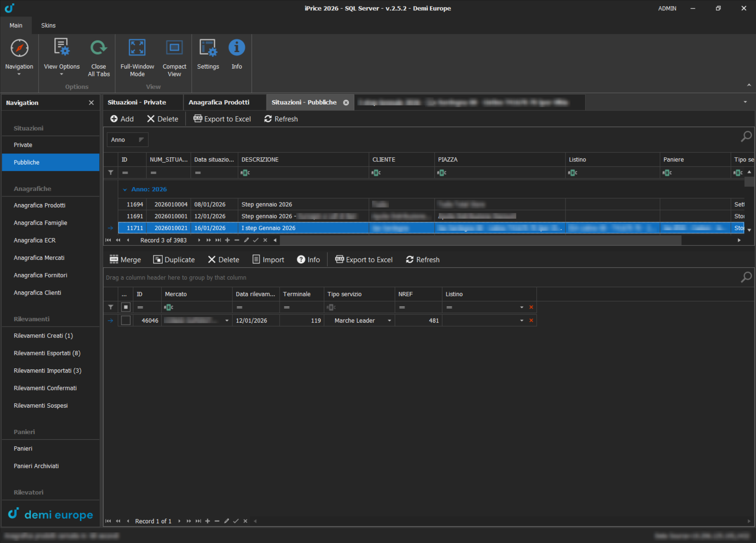756x543 pixels.
Task: Click the Close All Tabs icon
Action: pyautogui.click(x=99, y=48)
